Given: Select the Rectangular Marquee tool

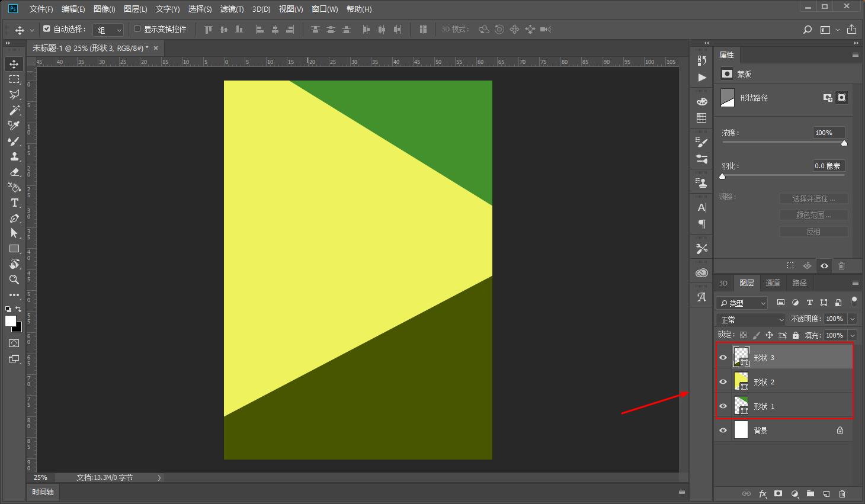Looking at the screenshot, I should pos(14,79).
